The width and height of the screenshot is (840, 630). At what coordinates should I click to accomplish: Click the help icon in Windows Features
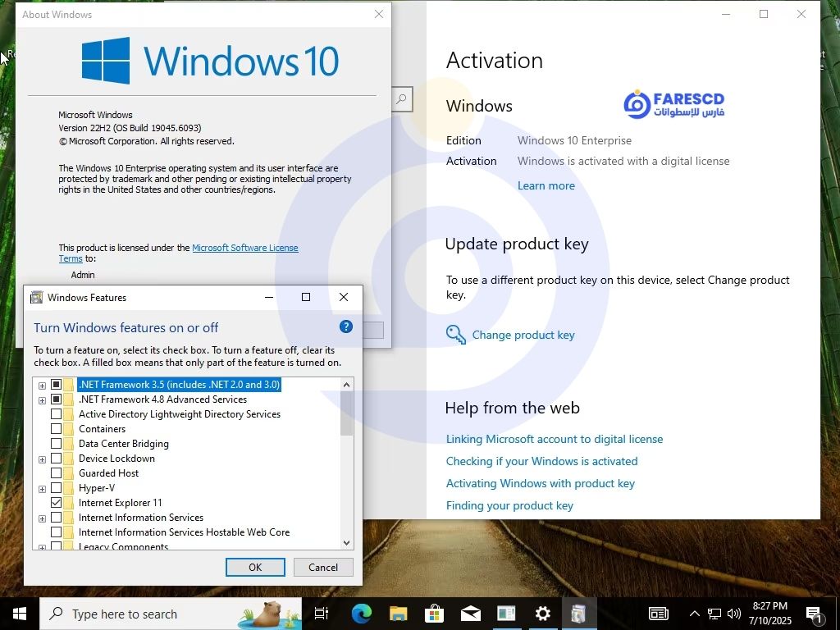click(346, 326)
